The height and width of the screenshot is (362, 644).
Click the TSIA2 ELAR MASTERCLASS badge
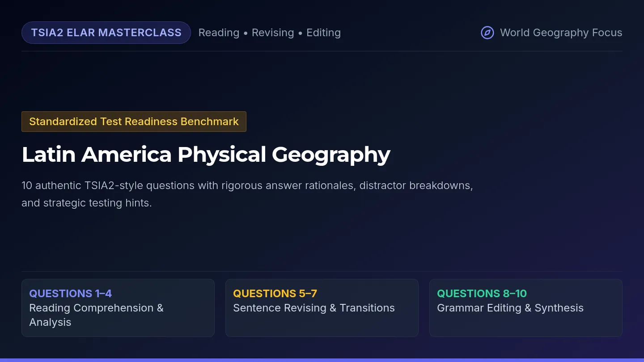click(106, 33)
